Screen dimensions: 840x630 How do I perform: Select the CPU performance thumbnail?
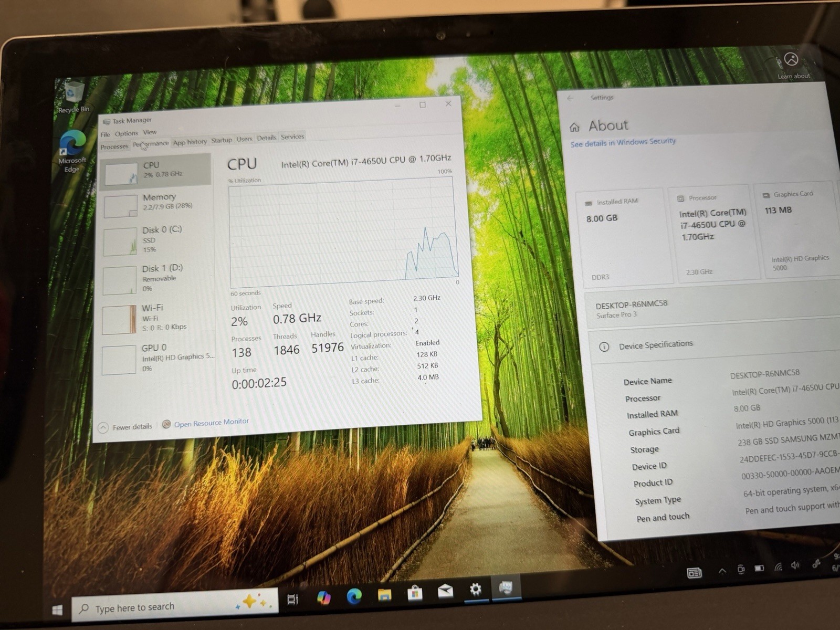pyautogui.click(x=121, y=174)
